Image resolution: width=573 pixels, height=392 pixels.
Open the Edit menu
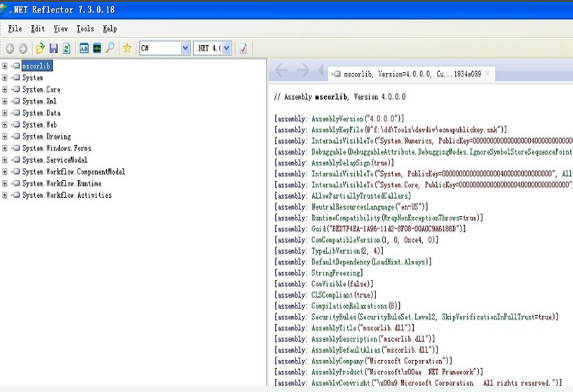coord(38,28)
